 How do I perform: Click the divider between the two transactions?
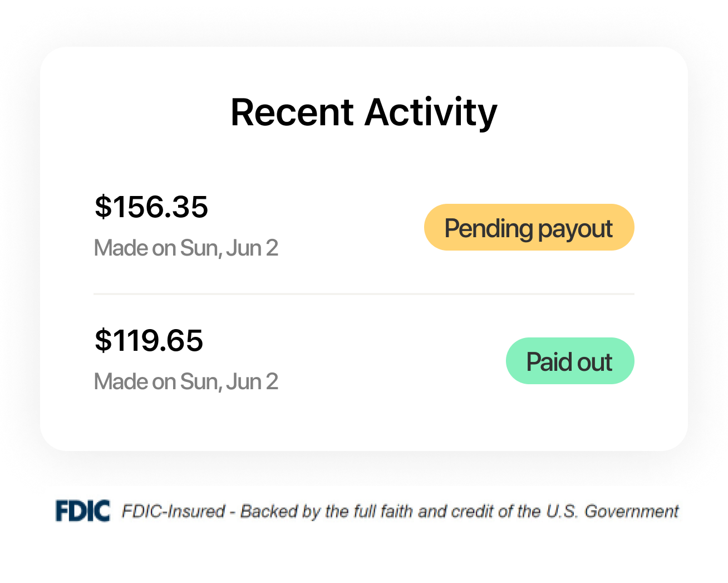364,293
